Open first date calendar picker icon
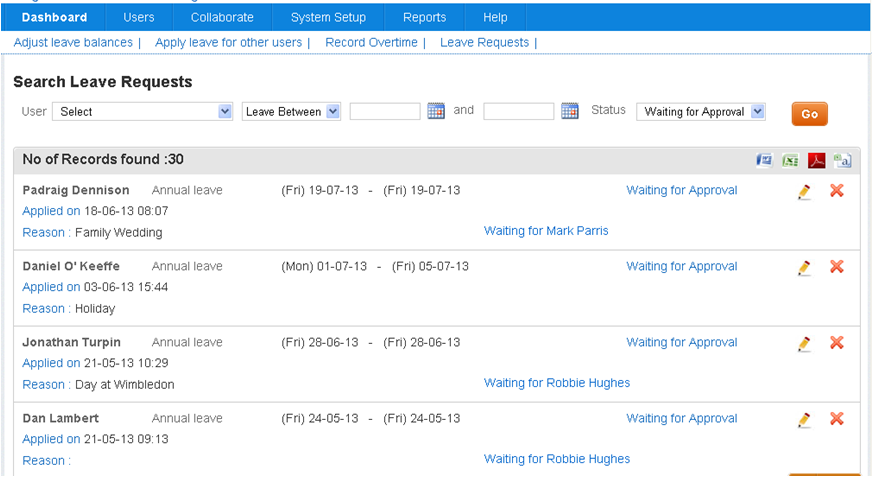Screen dimensions: 879x490 click(x=436, y=110)
